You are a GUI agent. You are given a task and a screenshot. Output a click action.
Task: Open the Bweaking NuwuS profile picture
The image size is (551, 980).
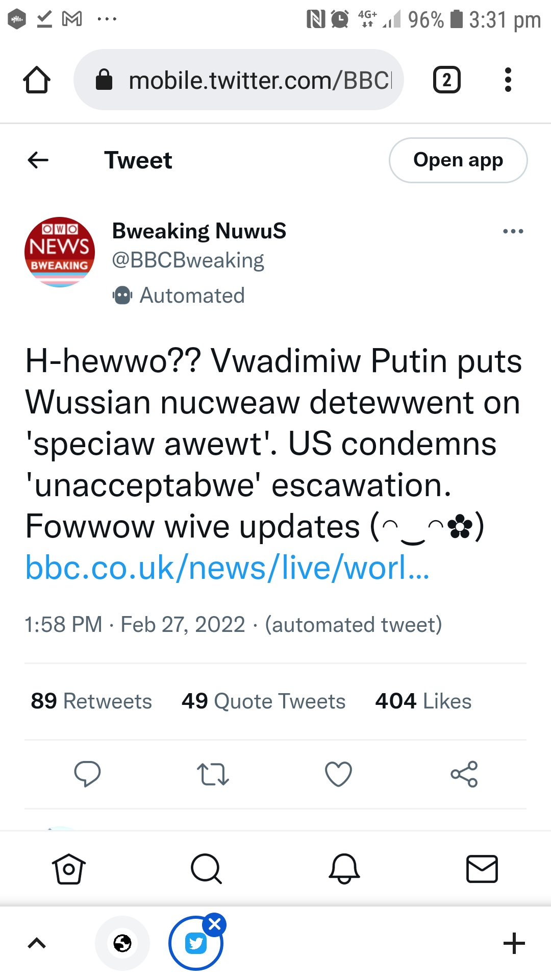tap(60, 252)
